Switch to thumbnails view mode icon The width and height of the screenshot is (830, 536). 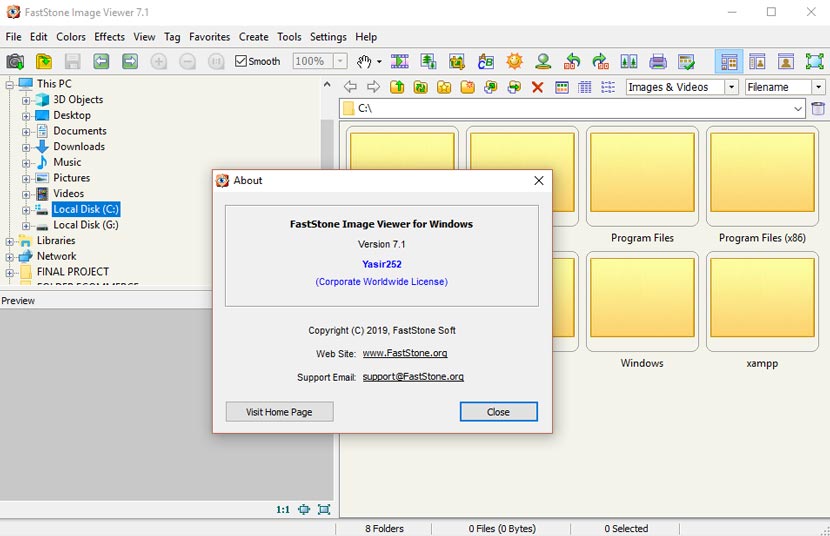pyautogui.click(x=562, y=87)
